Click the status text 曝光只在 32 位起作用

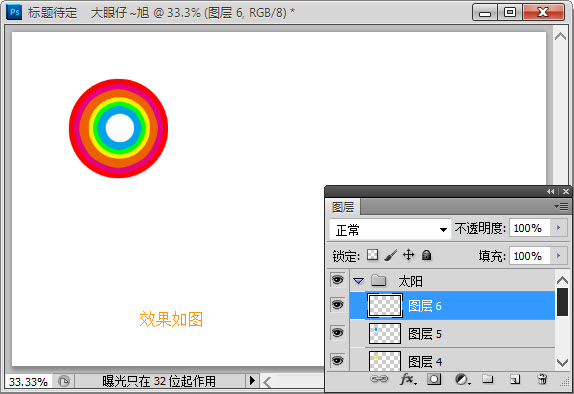(x=159, y=382)
